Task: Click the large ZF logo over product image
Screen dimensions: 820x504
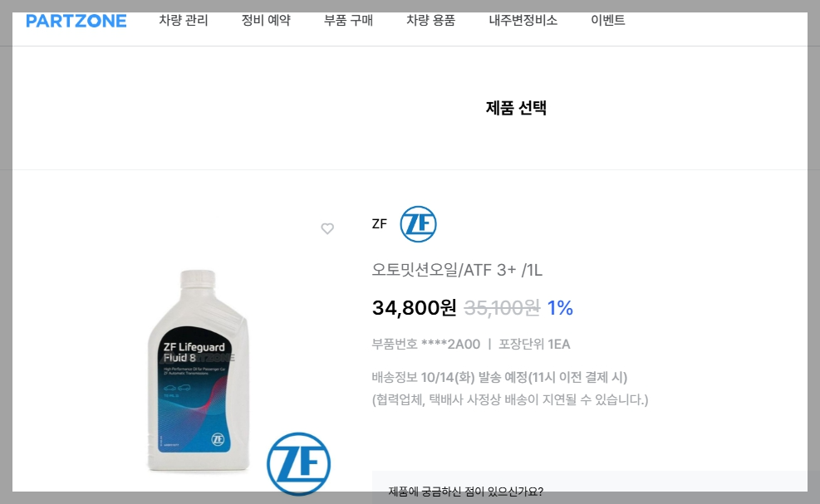Action: [x=298, y=464]
